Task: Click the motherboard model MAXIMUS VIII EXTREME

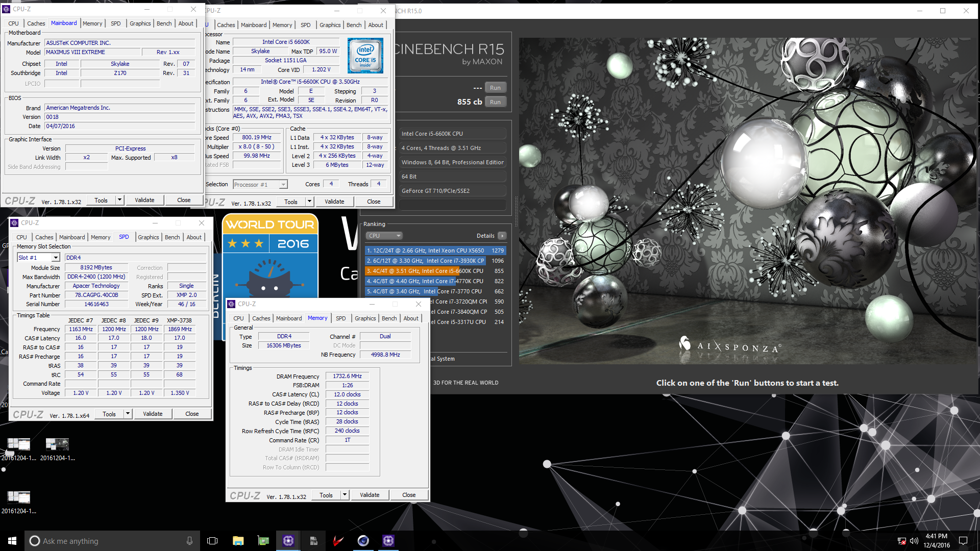Action: click(92, 52)
